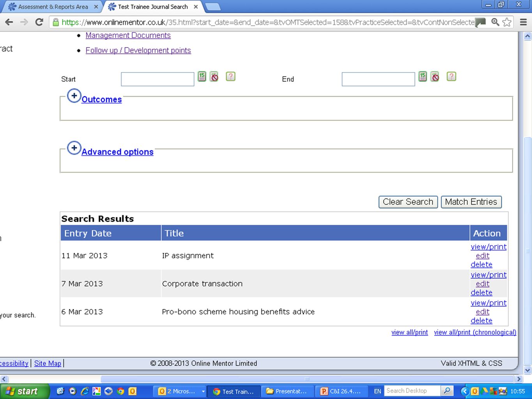Click the browser Back arrow
The width and height of the screenshot is (532, 399).
coord(9,22)
